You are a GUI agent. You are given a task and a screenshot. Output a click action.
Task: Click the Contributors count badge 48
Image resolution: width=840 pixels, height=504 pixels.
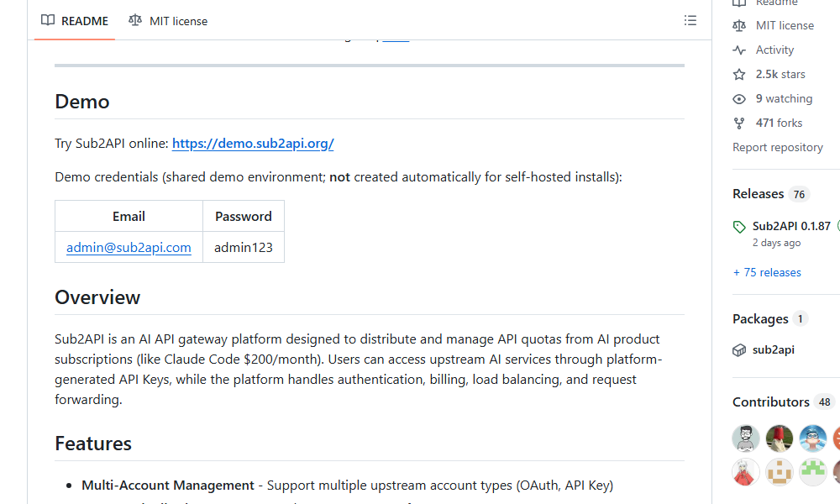tap(825, 402)
